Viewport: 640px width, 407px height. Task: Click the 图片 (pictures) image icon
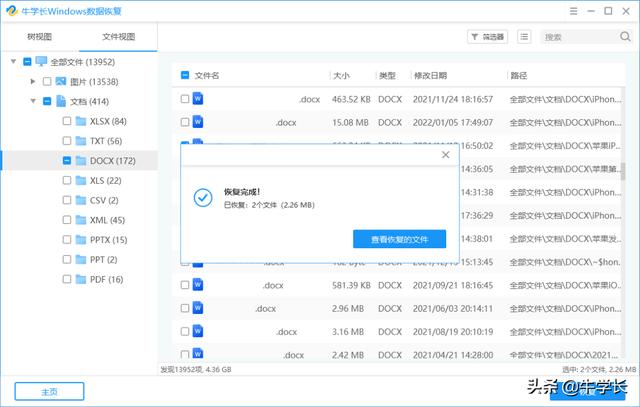(60, 81)
